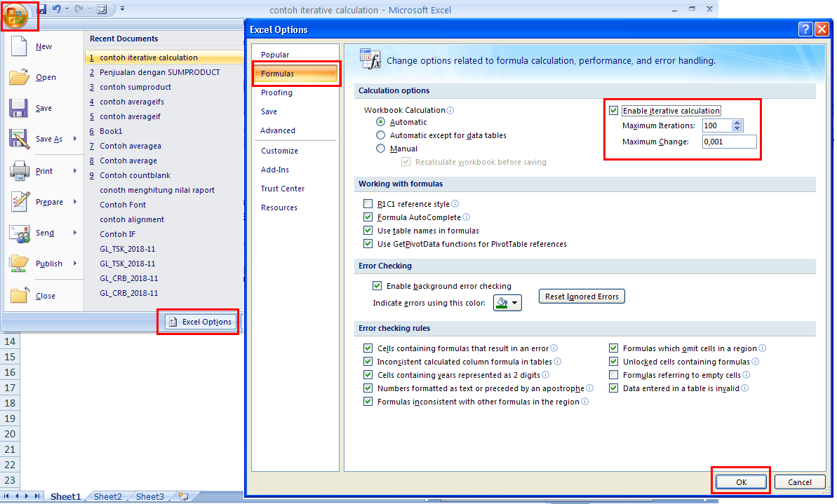Viewport: 837px width, 504px height.
Task: Click the Help question mark button in dialog
Action: click(x=805, y=29)
